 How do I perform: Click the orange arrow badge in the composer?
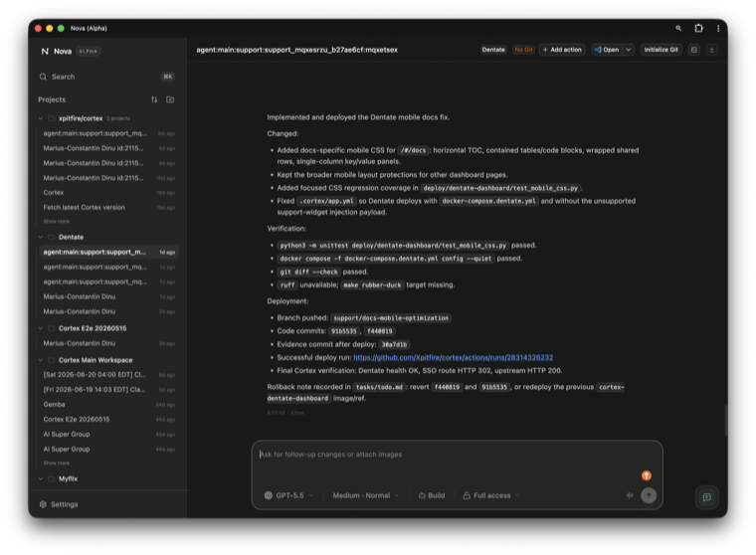[x=646, y=475]
